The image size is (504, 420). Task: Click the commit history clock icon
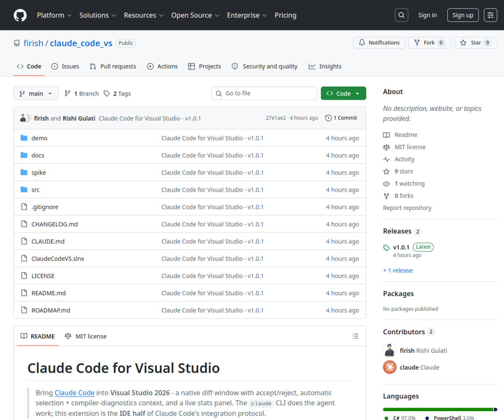[328, 118]
